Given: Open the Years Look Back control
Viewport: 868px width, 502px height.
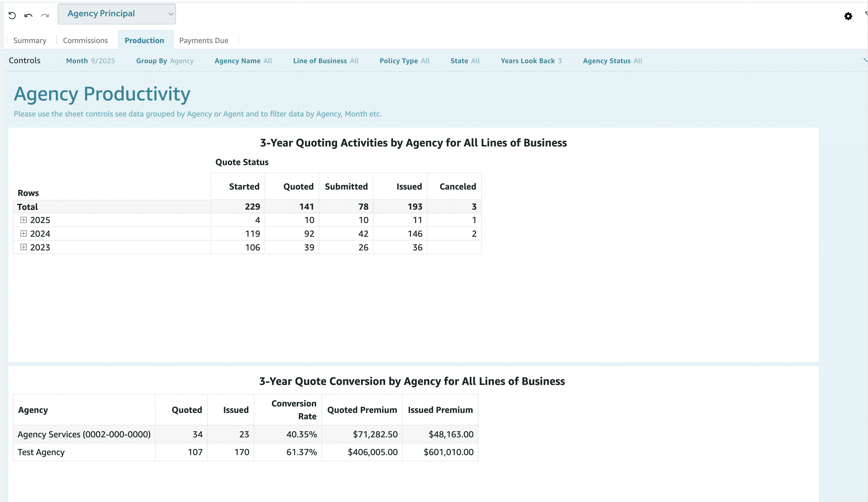Looking at the screenshot, I should pyautogui.click(x=531, y=61).
